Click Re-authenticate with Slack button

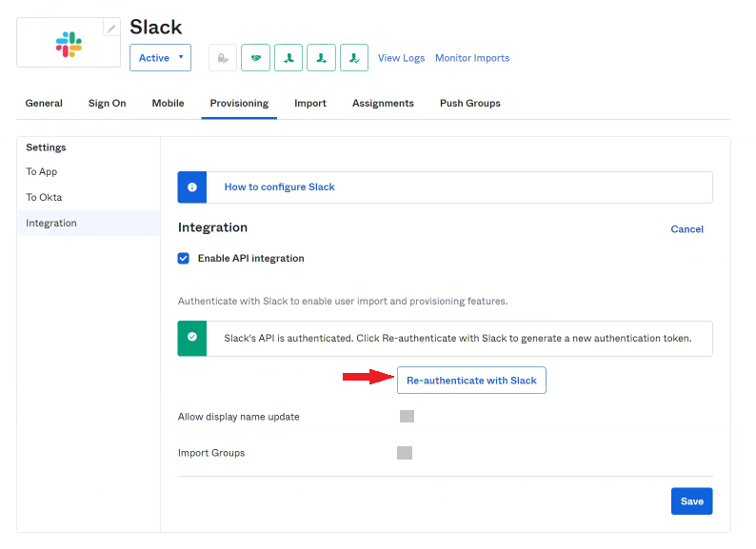tap(471, 381)
